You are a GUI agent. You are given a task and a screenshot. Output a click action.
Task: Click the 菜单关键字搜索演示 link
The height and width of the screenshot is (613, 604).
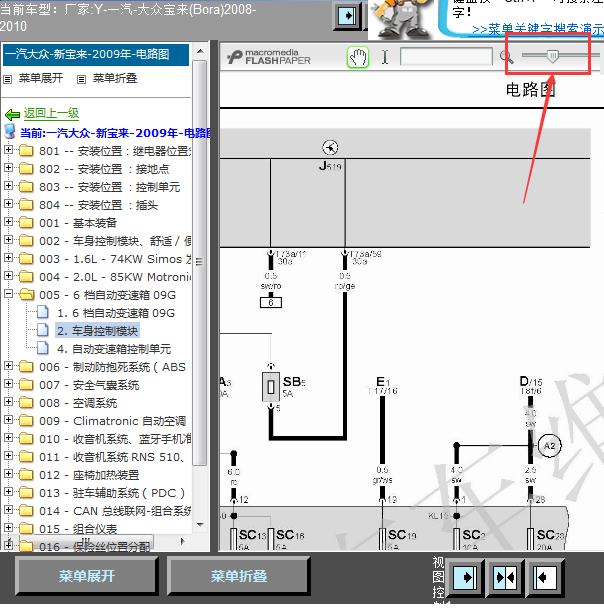538,29
